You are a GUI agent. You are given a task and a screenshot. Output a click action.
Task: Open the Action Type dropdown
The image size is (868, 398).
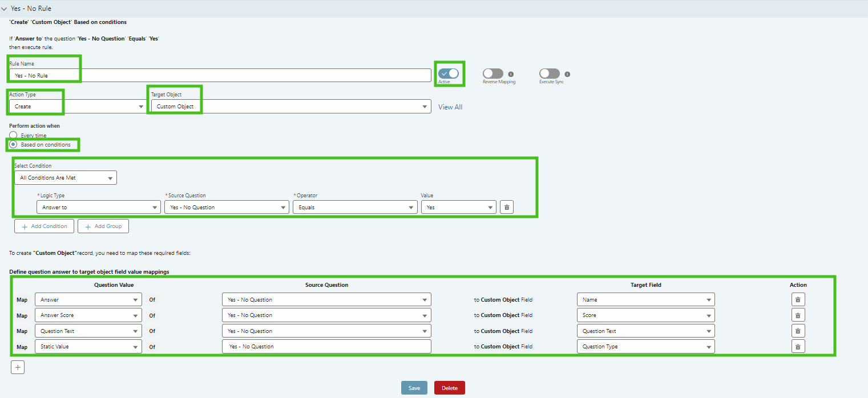coord(78,107)
